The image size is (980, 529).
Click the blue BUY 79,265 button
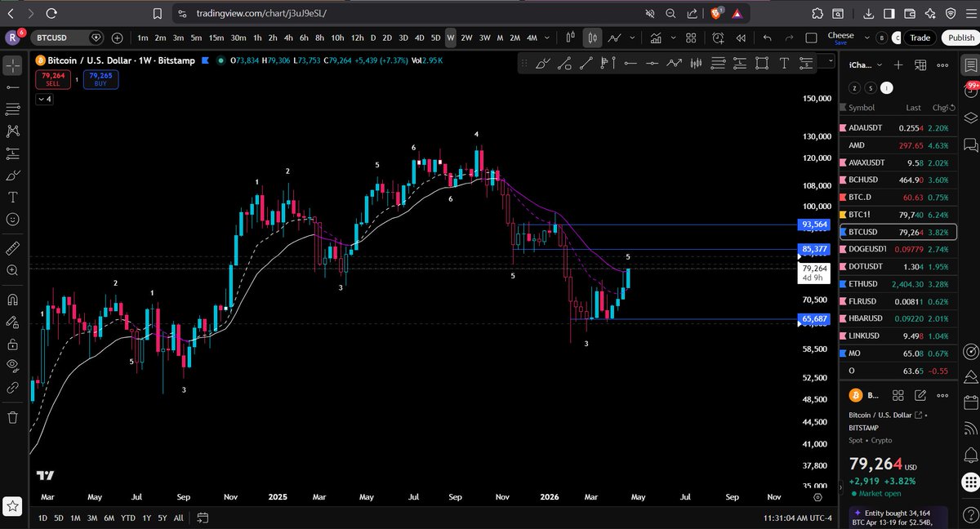(x=100, y=79)
